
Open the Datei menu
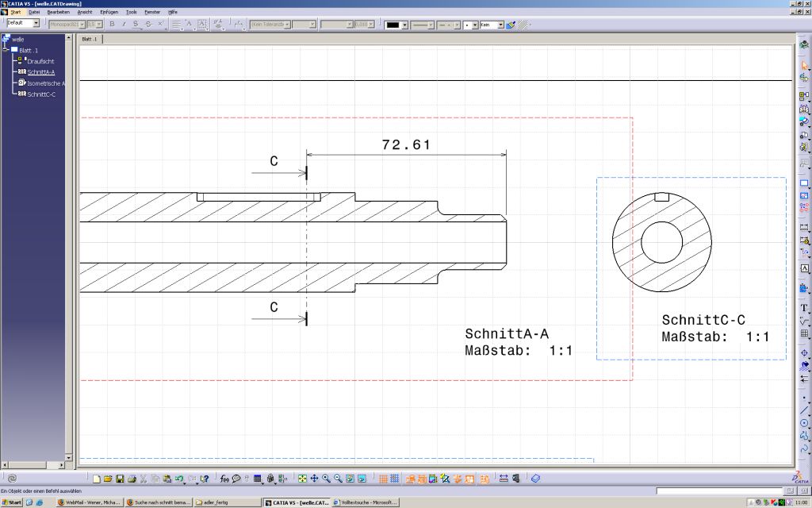[x=34, y=12]
